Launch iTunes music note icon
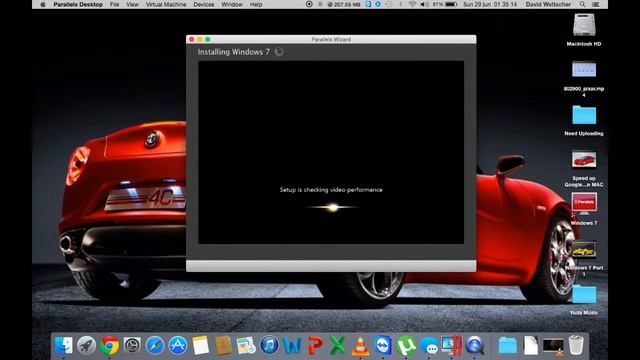This screenshot has height=360, width=640. click(269, 346)
